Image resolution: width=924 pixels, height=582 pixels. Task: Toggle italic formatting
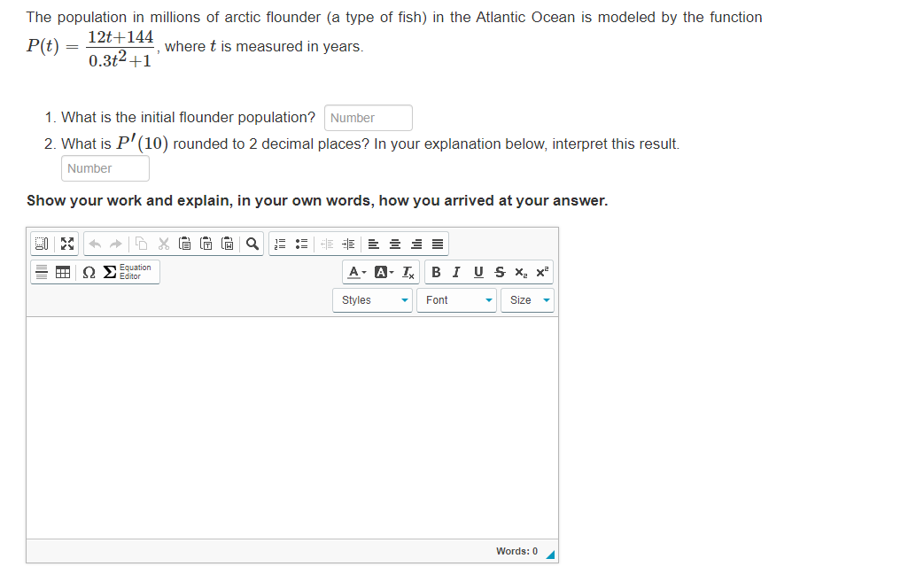457,273
